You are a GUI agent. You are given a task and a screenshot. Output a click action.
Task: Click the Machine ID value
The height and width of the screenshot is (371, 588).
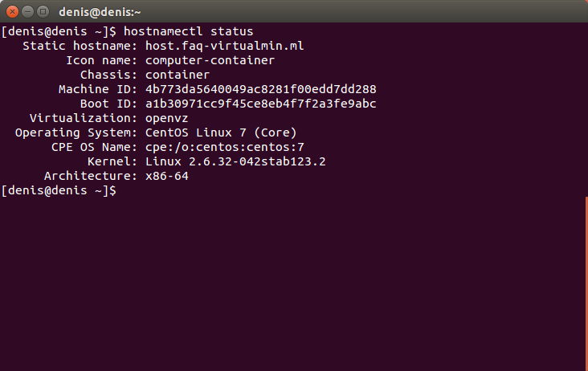pos(260,90)
